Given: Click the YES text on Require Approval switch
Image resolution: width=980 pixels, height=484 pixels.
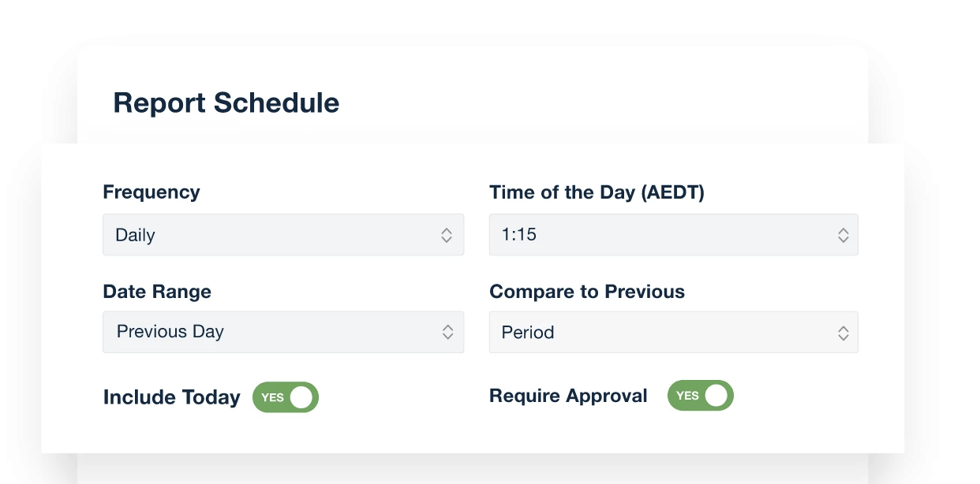Looking at the screenshot, I should click(688, 396).
